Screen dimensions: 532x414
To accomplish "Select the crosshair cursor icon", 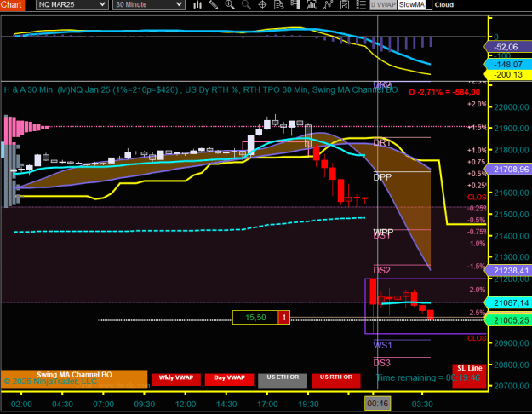I will tap(262, 5).
